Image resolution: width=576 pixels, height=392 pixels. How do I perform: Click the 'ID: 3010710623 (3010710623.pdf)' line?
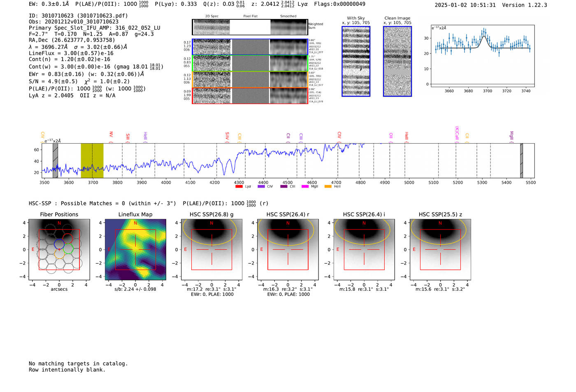pos(78,16)
